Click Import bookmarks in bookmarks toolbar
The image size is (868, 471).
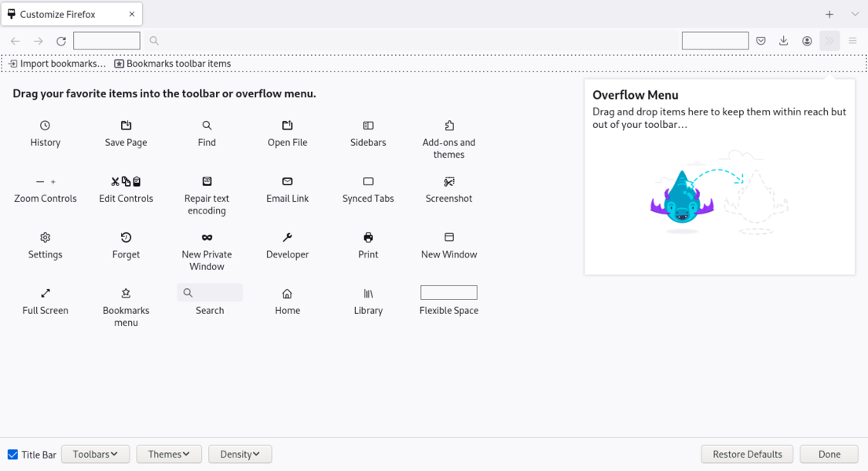point(57,64)
